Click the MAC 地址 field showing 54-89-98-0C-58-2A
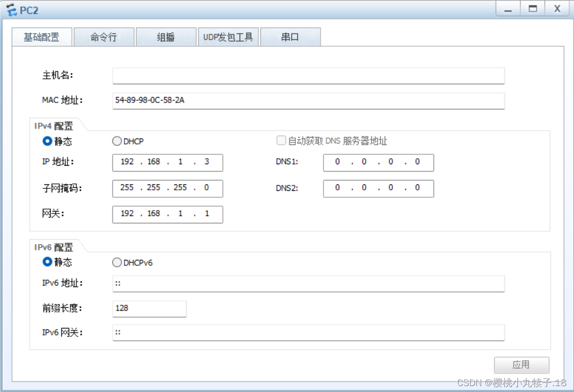Screen dimensions: 574x392 pos(308,101)
